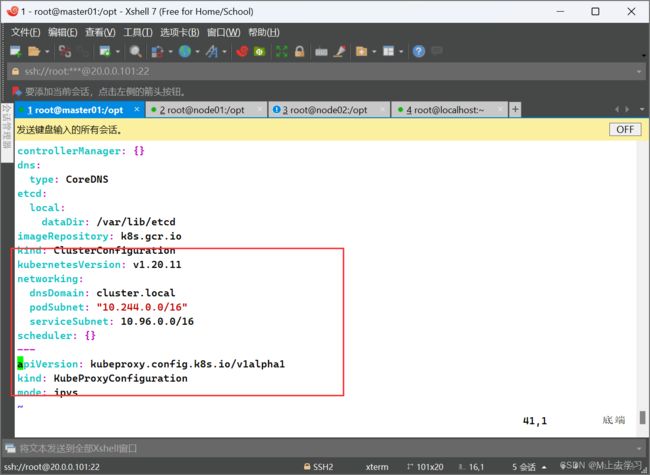Viewport: 650px width, 475px height.
Task: Open the 窗口(W) menu
Action: click(223, 32)
